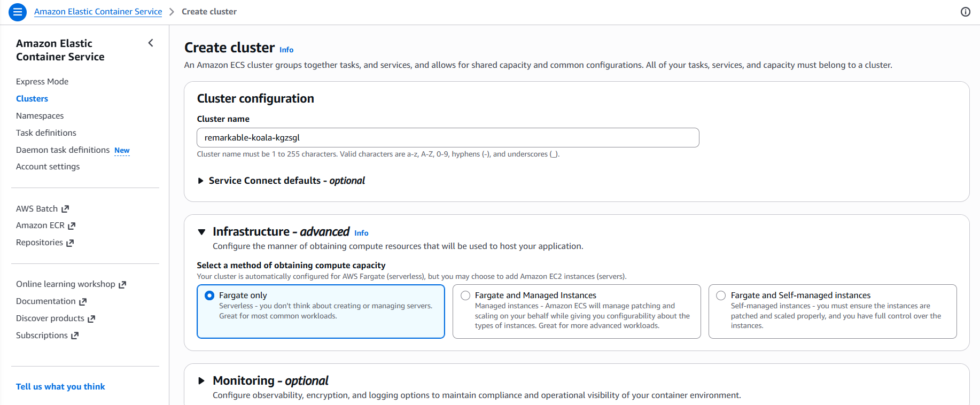Go to Task definitions in sidebar
980x405 pixels.
click(x=46, y=133)
